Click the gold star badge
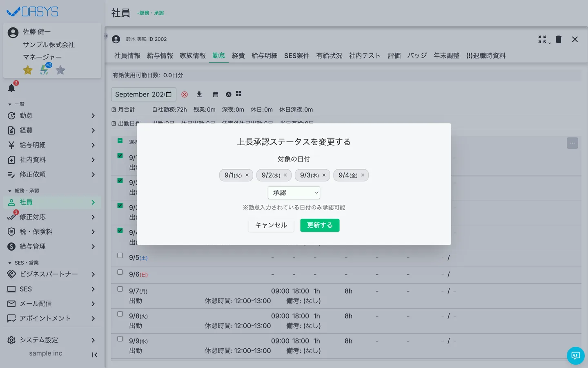 tap(28, 70)
